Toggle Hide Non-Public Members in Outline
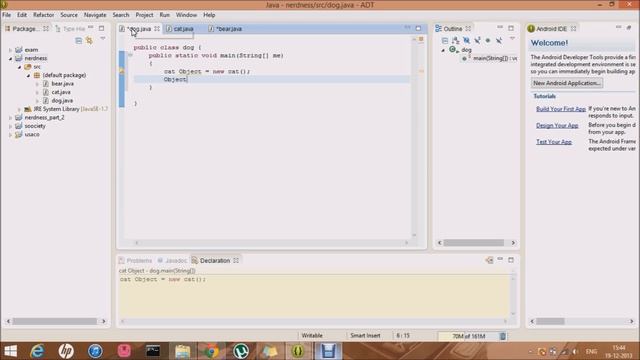 tap(488, 40)
